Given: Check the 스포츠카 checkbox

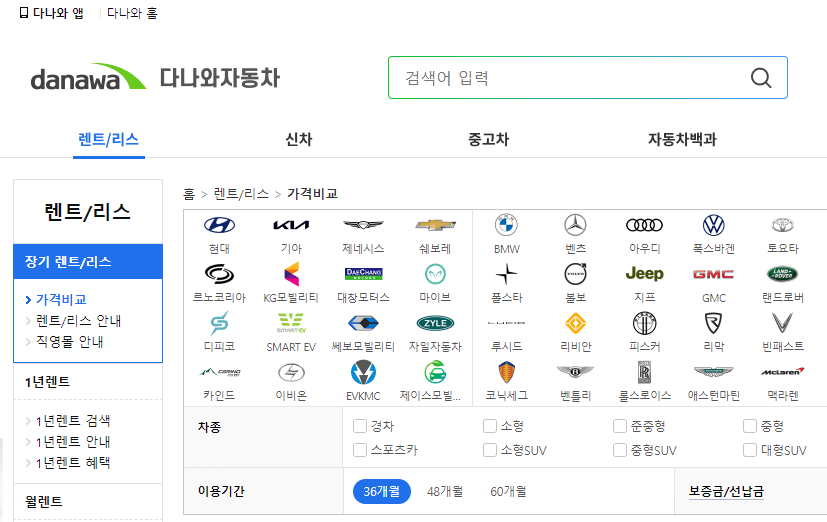Looking at the screenshot, I should (360, 450).
